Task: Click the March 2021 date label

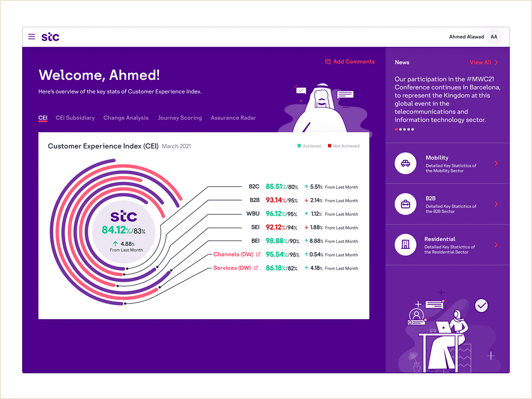Action: [x=176, y=146]
